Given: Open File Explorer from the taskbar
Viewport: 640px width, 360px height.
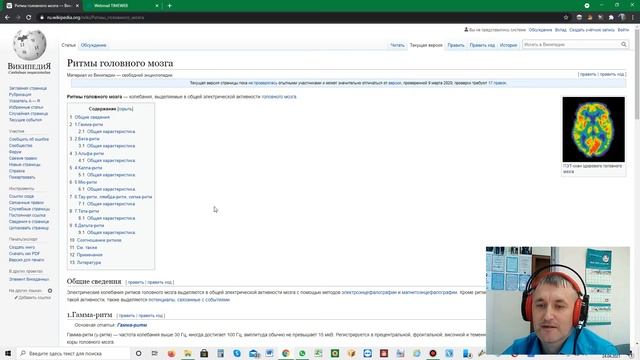Looking at the screenshot, I should [x=187, y=353].
